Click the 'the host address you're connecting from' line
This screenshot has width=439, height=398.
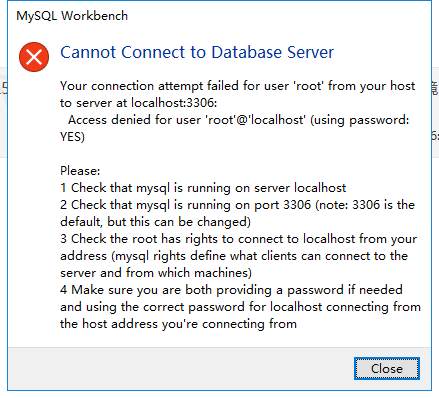tap(178, 324)
